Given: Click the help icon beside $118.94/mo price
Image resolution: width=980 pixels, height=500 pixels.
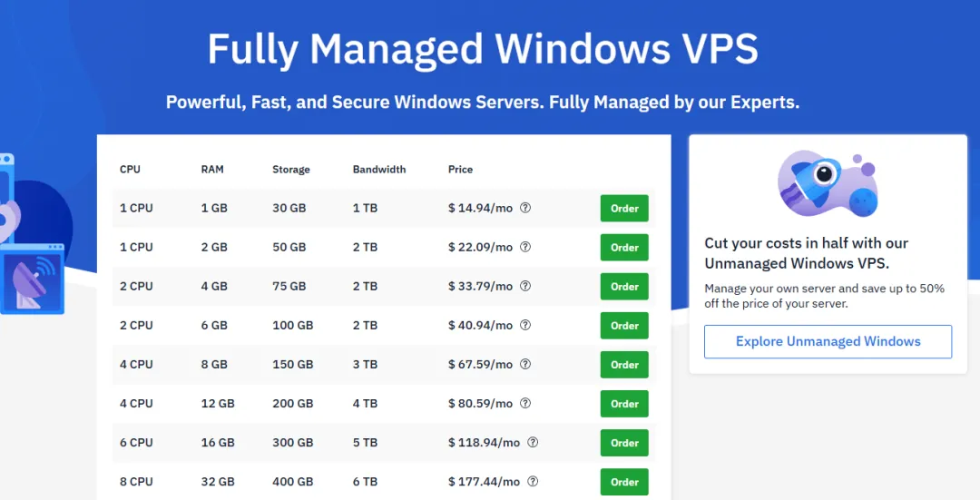Looking at the screenshot, I should pos(533,442).
